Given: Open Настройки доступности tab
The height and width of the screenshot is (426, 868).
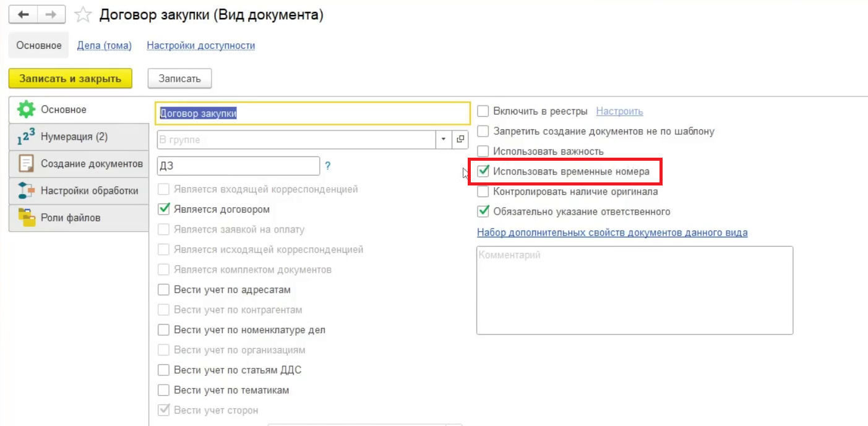Looking at the screenshot, I should click(x=200, y=46).
